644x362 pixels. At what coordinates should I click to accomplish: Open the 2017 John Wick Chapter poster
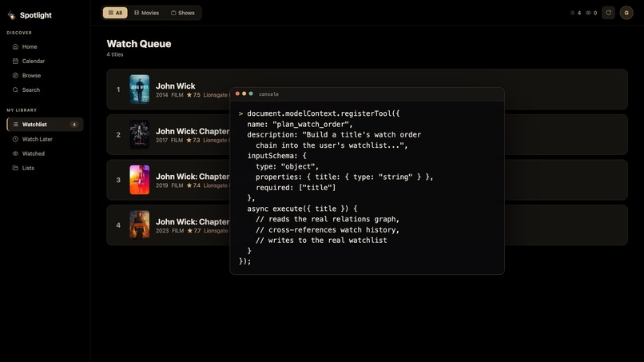(x=140, y=134)
